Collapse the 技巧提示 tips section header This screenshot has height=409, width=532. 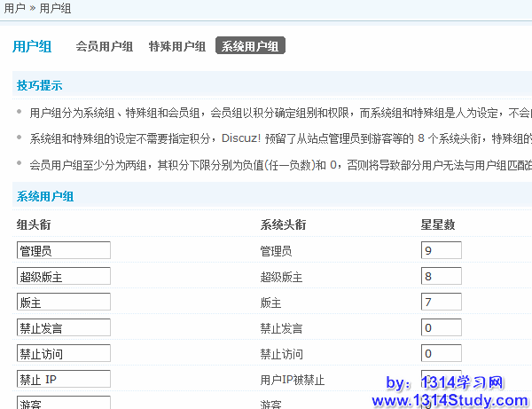coord(39,86)
